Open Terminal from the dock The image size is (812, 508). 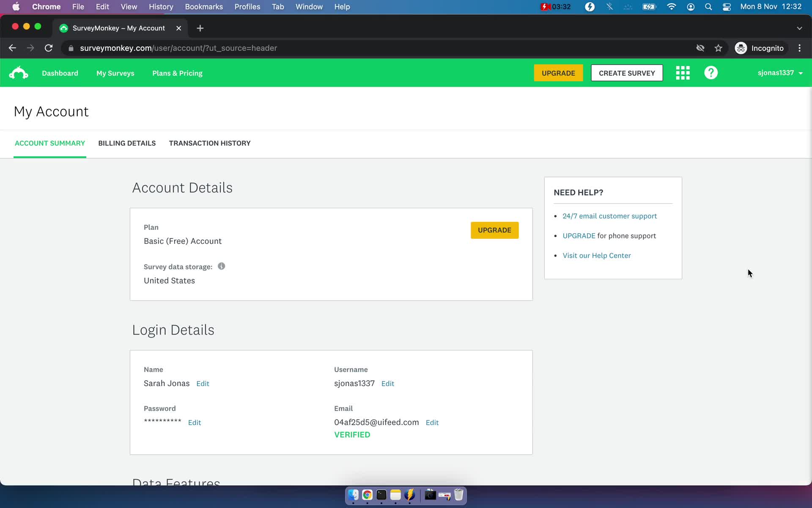pyautogui.click(x=381, y=495)
